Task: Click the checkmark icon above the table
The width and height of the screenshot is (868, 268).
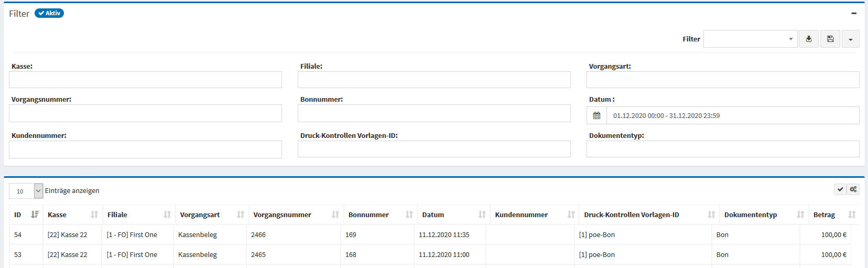Action: 840,189
